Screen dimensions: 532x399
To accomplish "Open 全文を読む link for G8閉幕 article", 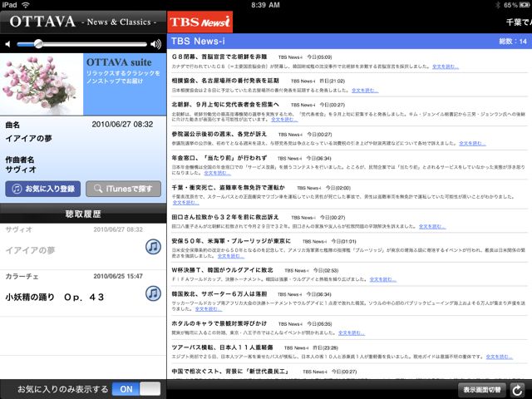I will 446,66.
